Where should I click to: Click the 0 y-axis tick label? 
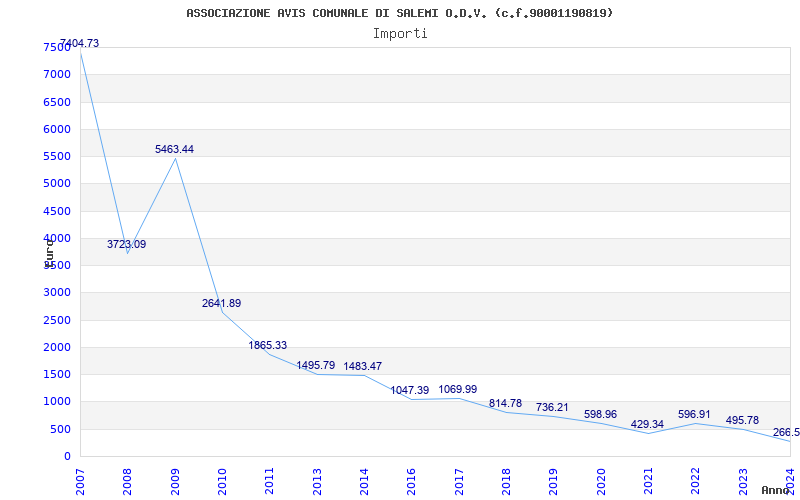coord(67,457)
